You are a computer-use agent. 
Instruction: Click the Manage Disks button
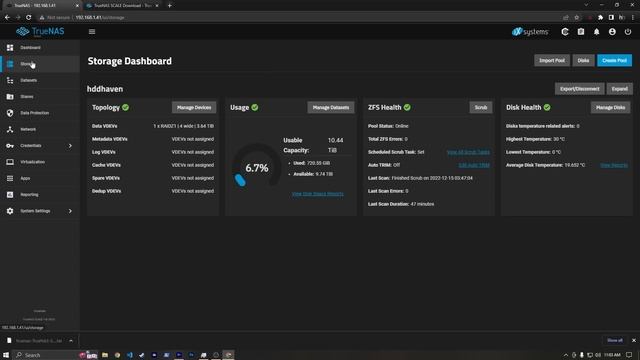pyautogui.click(x=610, y=107)
